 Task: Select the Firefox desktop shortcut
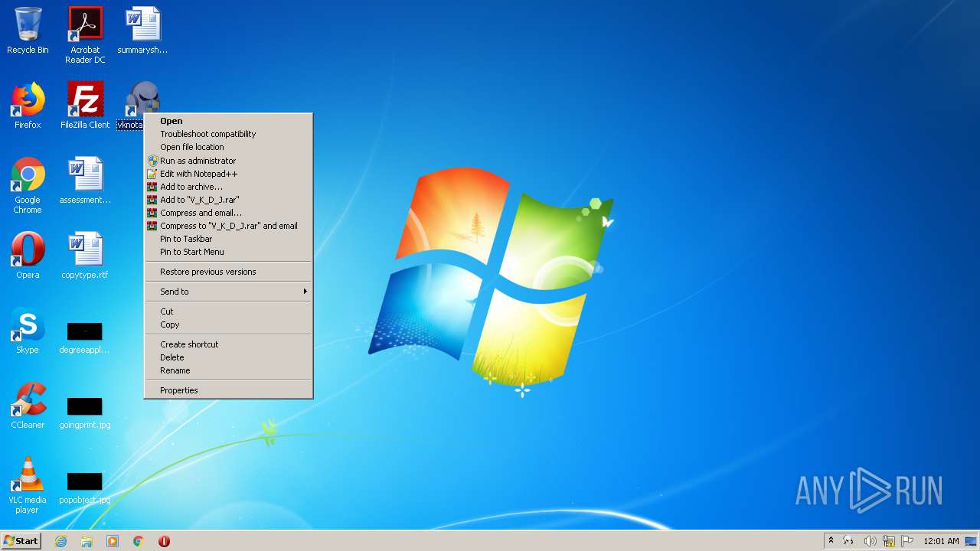(28, 106)
